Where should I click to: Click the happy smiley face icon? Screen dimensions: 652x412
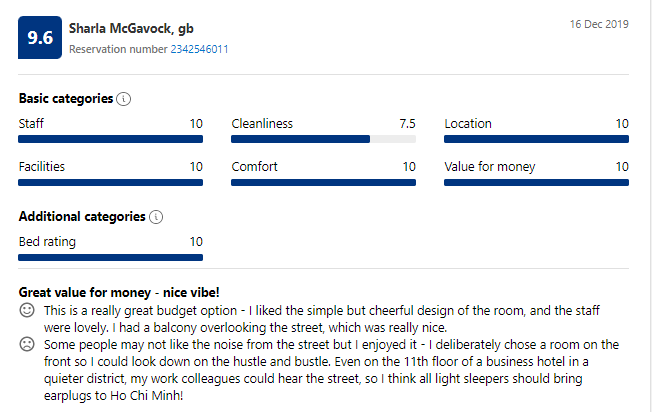(x=27, y=310)
